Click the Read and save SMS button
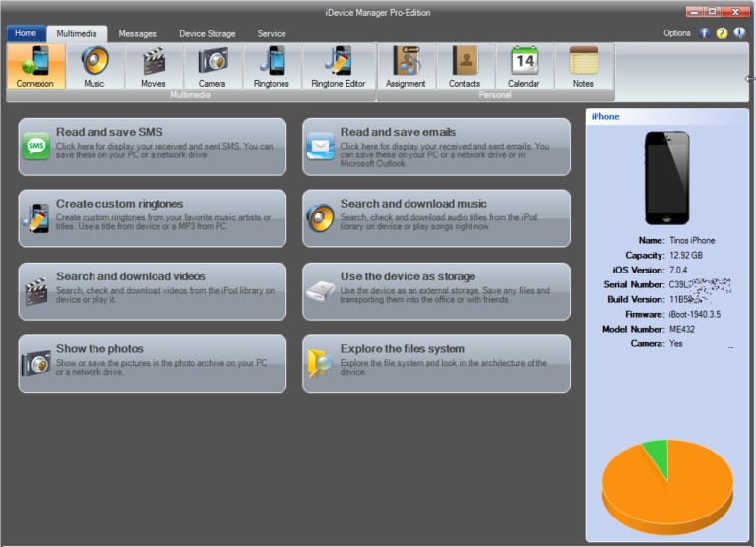 tap(153, 147)
